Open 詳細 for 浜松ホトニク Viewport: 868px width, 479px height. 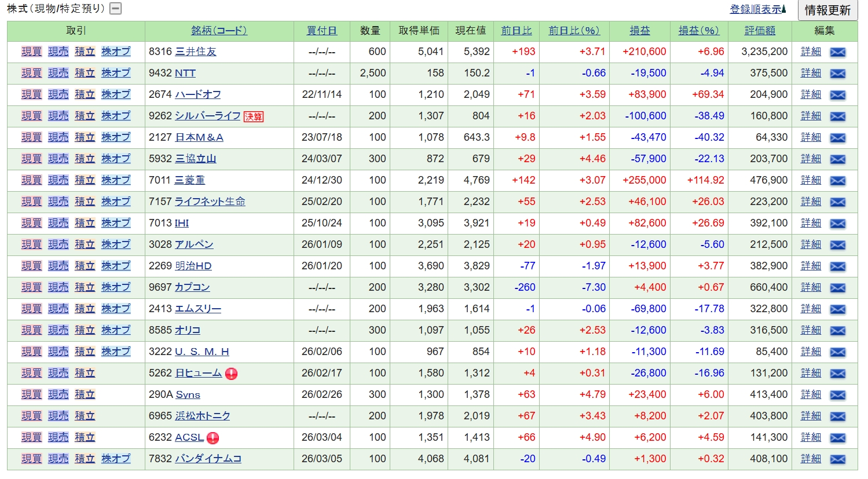click(811, 416)
